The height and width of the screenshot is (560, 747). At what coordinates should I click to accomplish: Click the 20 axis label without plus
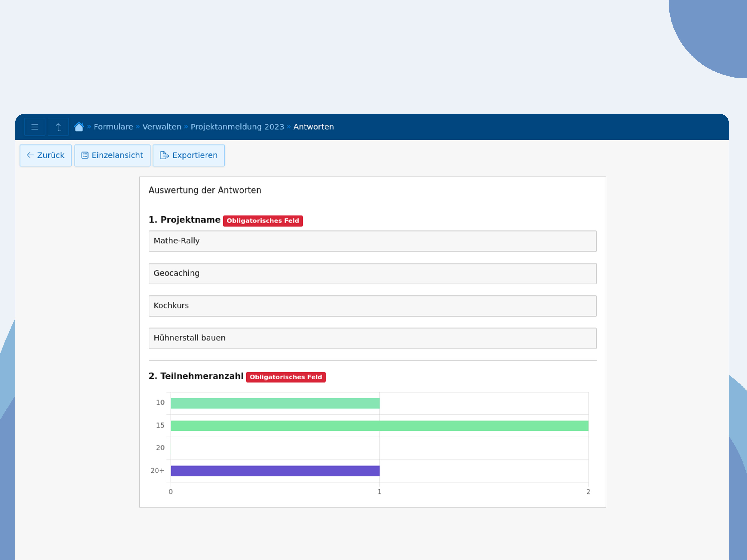coord(160,448)
